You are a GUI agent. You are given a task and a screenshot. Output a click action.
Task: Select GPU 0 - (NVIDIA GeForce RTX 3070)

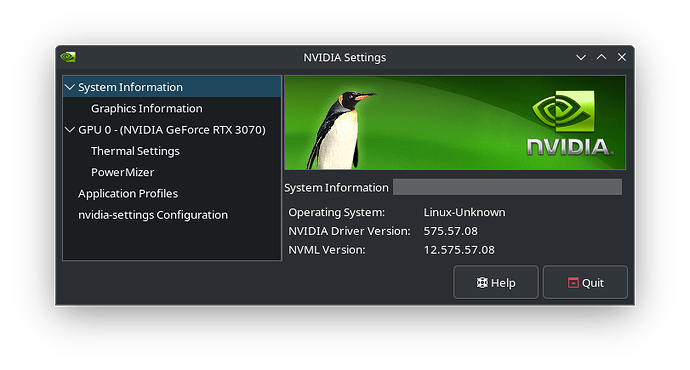point(172,130)
